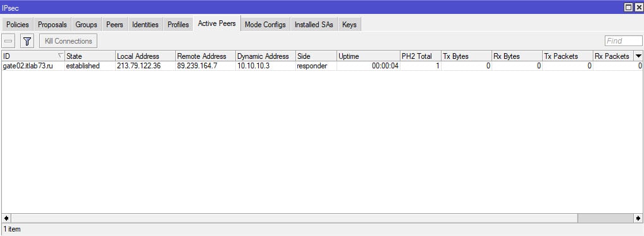Focus the Find search field
The image size is (644, 236).
[624, 40]
